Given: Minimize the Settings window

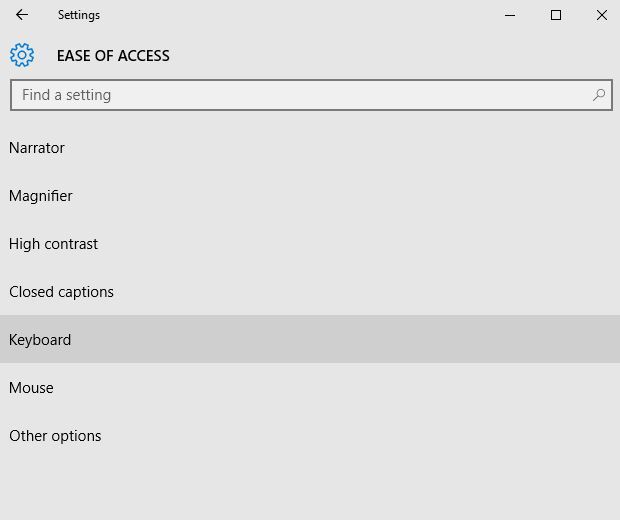Looking at the screenshot, I should coord(510,15).
